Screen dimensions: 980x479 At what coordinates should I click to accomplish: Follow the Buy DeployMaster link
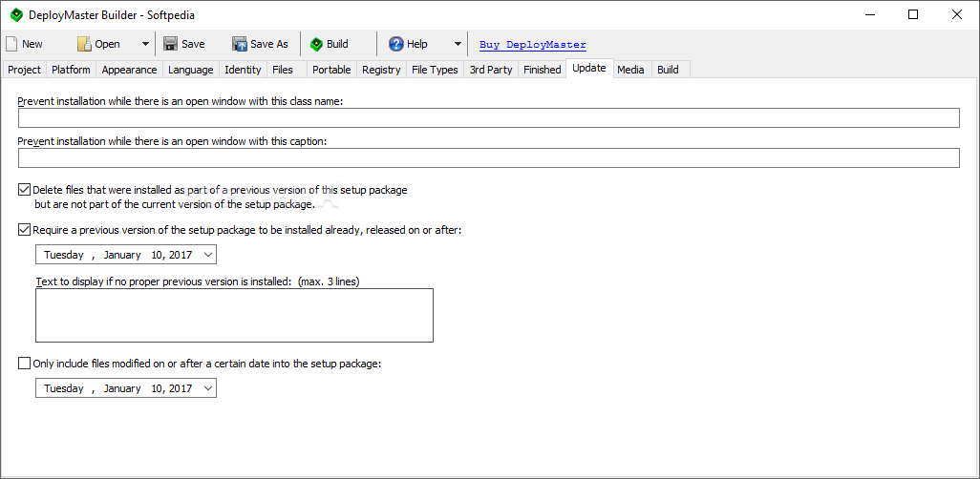point(532,44)
